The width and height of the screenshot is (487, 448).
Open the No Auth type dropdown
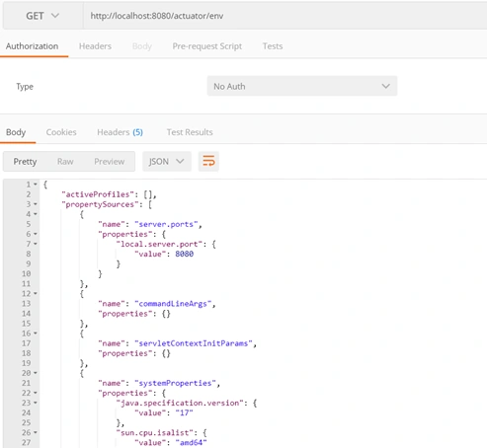tap(302, 86)
